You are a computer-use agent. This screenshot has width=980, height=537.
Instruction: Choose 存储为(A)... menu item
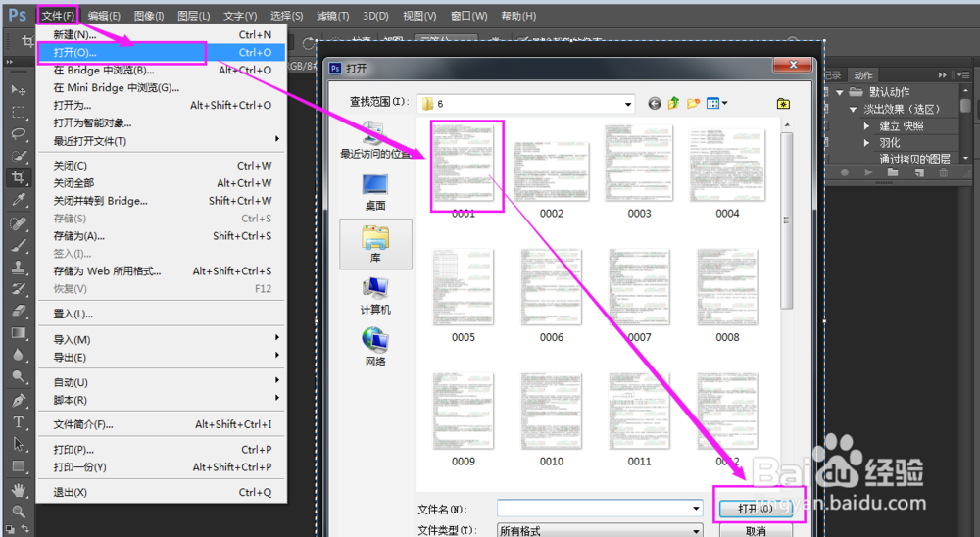coord(162,236)
